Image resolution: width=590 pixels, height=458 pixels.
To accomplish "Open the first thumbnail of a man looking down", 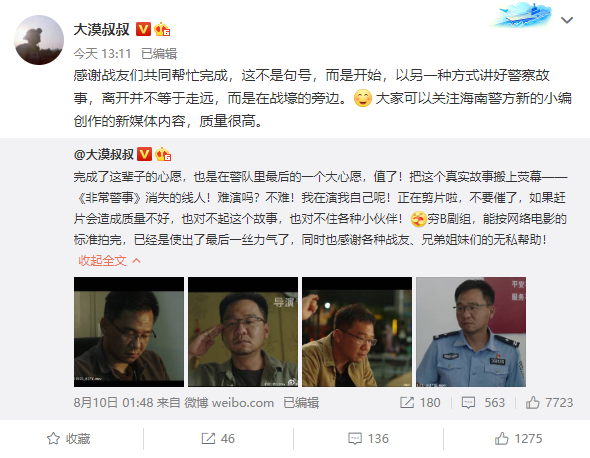I will pos(129,332).
